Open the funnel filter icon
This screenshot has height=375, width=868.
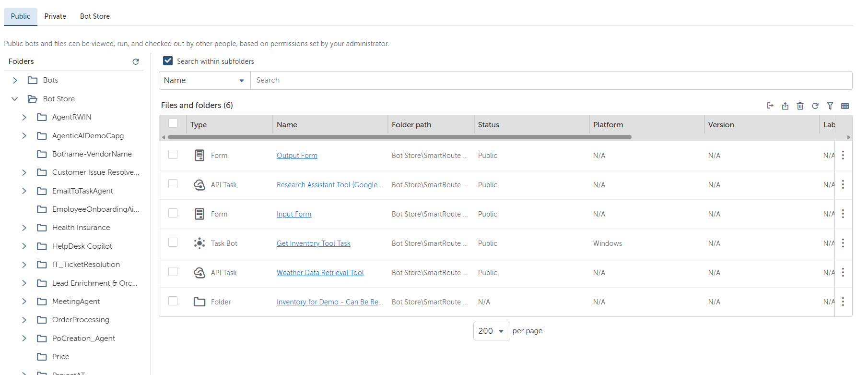point(830,106)
